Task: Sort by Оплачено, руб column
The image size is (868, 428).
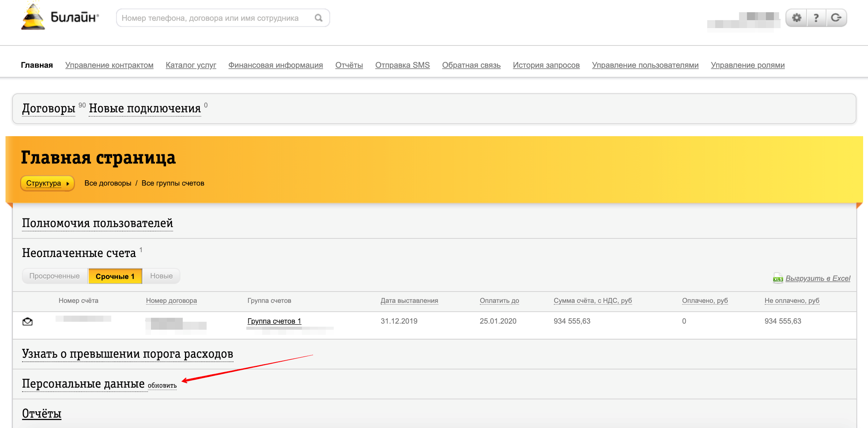Action: (x=705, y=301)
